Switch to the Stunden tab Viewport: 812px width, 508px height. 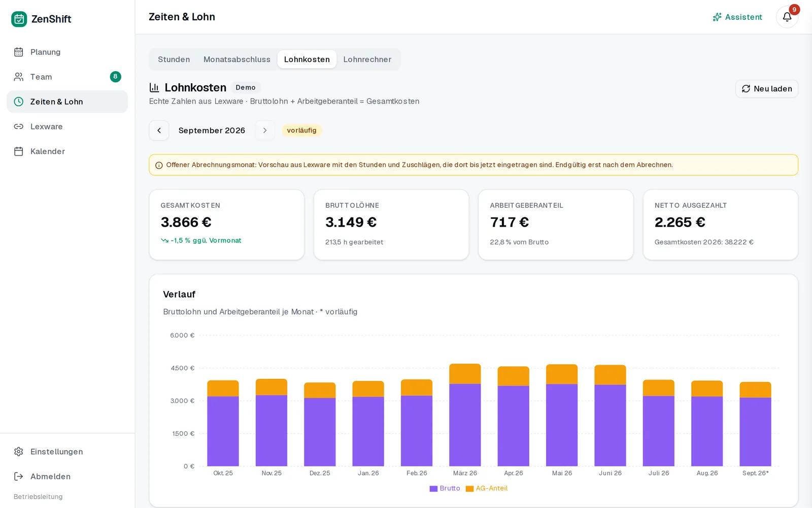174,59
